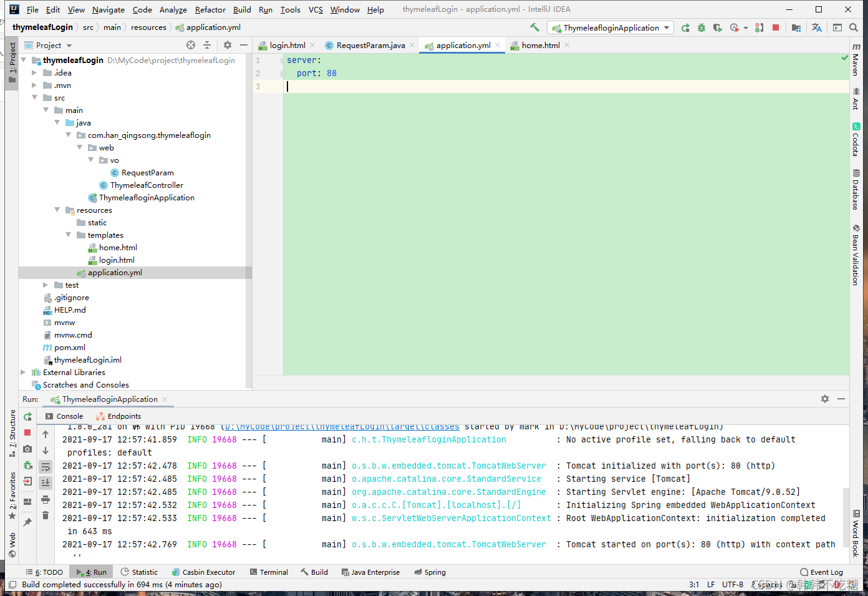
Task: Open the Casbin Executor tool window
Action: click(x=204, y=572)
